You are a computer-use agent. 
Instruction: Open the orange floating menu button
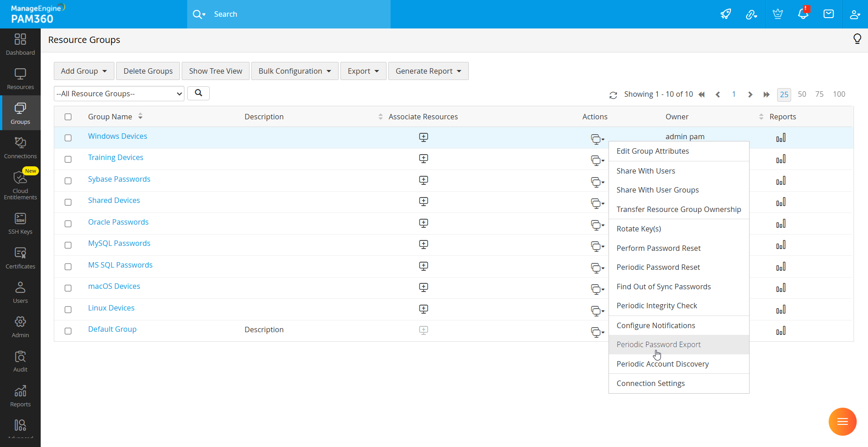842,422
